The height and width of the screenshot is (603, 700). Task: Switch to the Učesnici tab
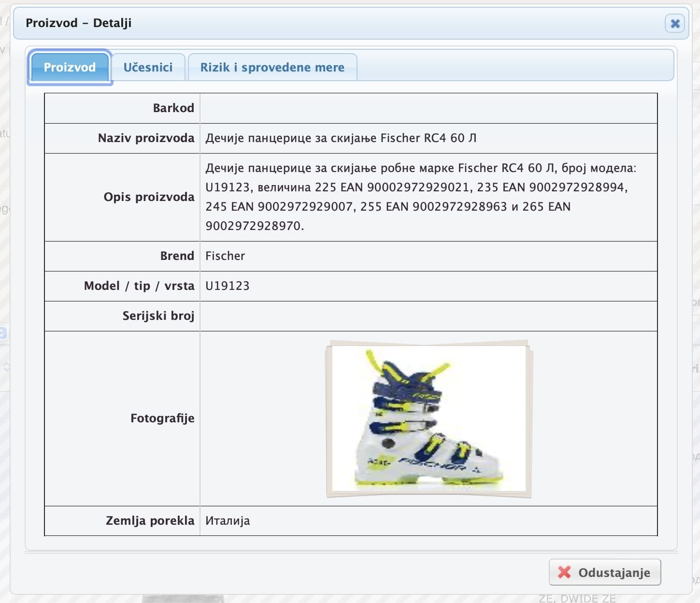pyautogui.click(x=148, y=67)
